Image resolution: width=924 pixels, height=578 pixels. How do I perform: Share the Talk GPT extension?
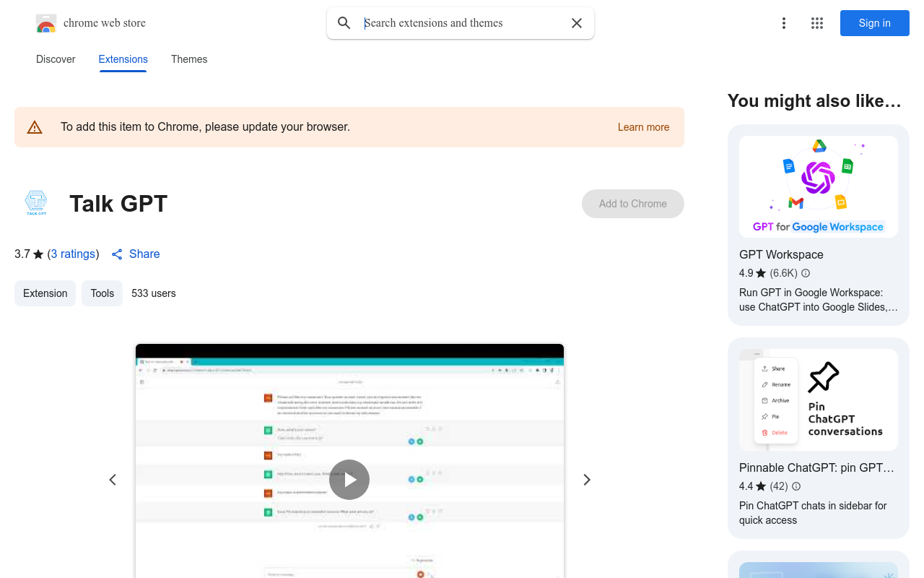[x=136, y=254]
